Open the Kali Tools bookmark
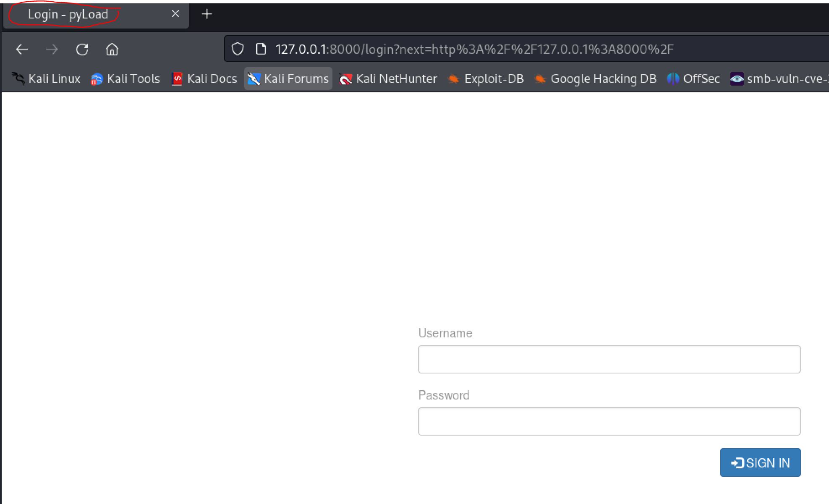The image size is (829, 504). [126, 79]
